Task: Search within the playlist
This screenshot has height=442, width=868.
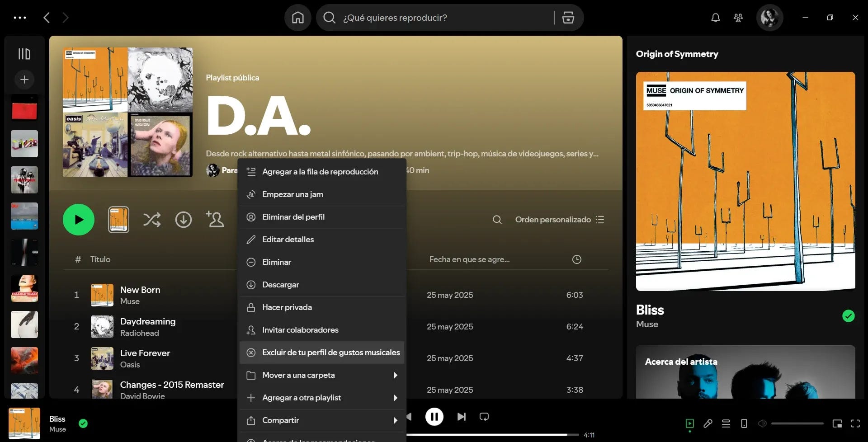Action: [497, 220]
